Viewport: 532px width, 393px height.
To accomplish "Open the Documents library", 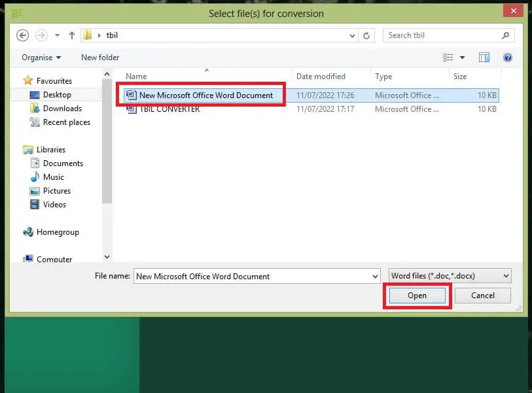I will point(63,163).
